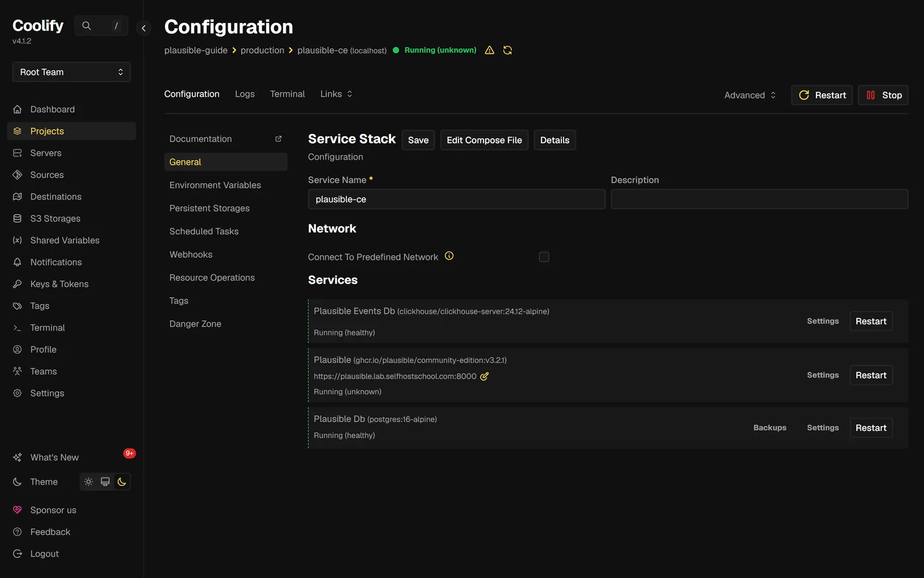Select the Configuration tab
Viewport: 924px width, 578px height.
click(x=192, y=94)
